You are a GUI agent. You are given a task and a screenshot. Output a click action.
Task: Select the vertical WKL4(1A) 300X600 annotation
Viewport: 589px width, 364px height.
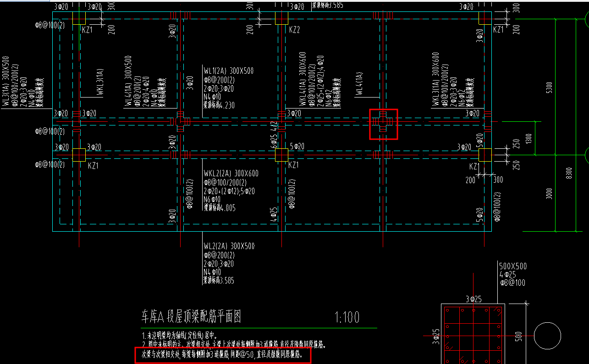pyautogui.click(x=303, y=79)
